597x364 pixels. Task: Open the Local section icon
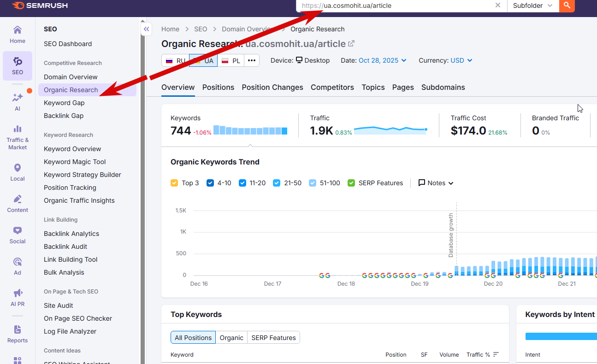18,172
